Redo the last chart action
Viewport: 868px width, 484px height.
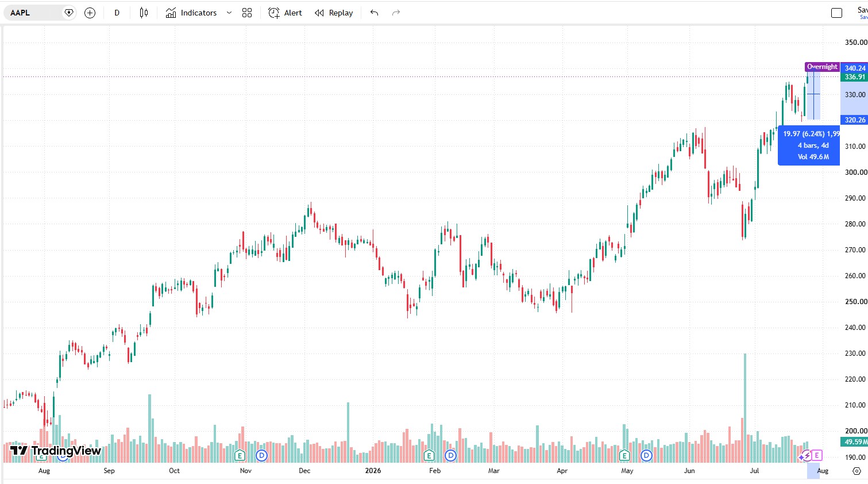396,13
